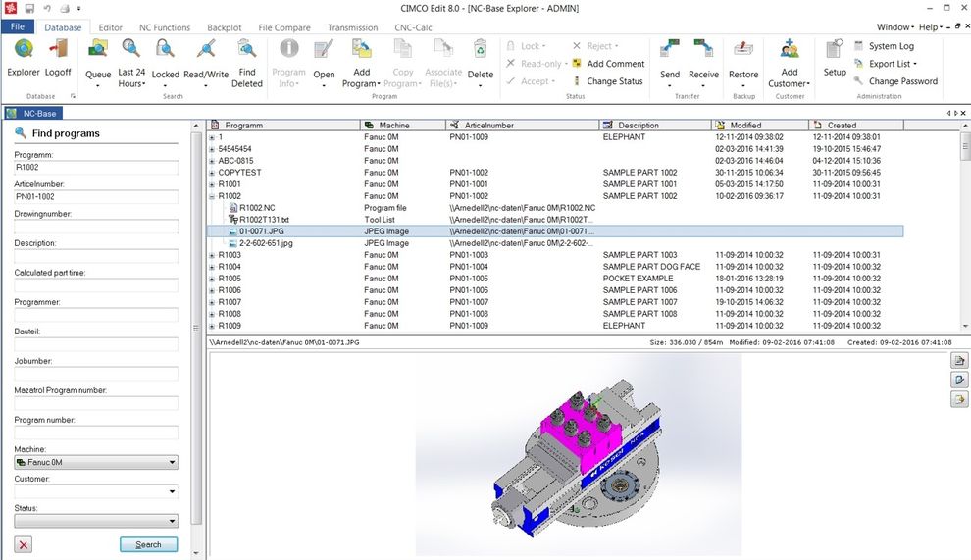
Task: Select the 2-2-602-651.jpg image row
Action: (266, 243)
